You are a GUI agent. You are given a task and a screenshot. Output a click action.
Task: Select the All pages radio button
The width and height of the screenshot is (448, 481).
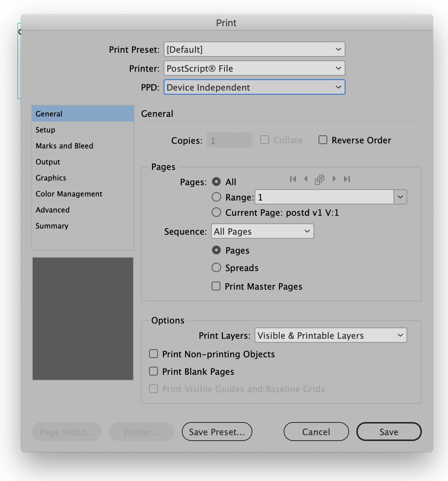click(216, 182)
